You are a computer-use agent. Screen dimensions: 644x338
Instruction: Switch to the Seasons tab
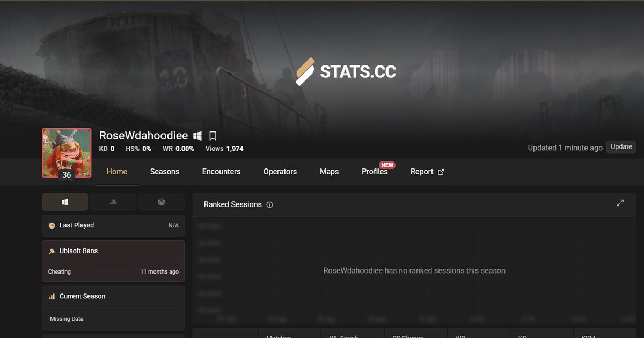tap(165, 172)
